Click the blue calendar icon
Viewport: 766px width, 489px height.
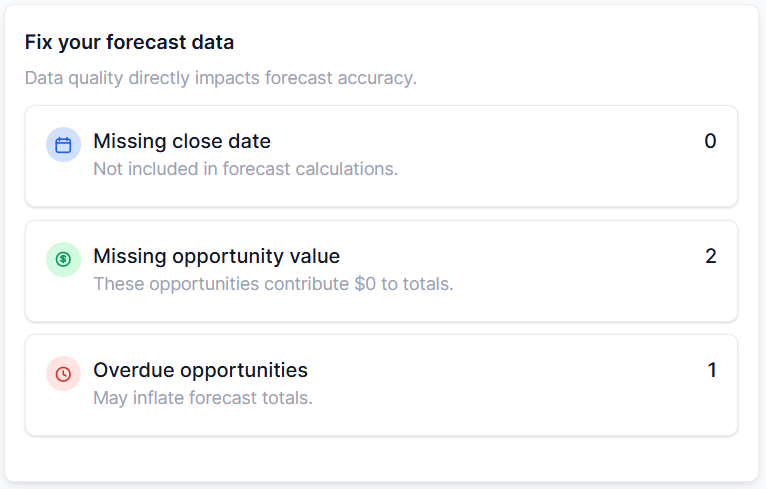[63, 145]
